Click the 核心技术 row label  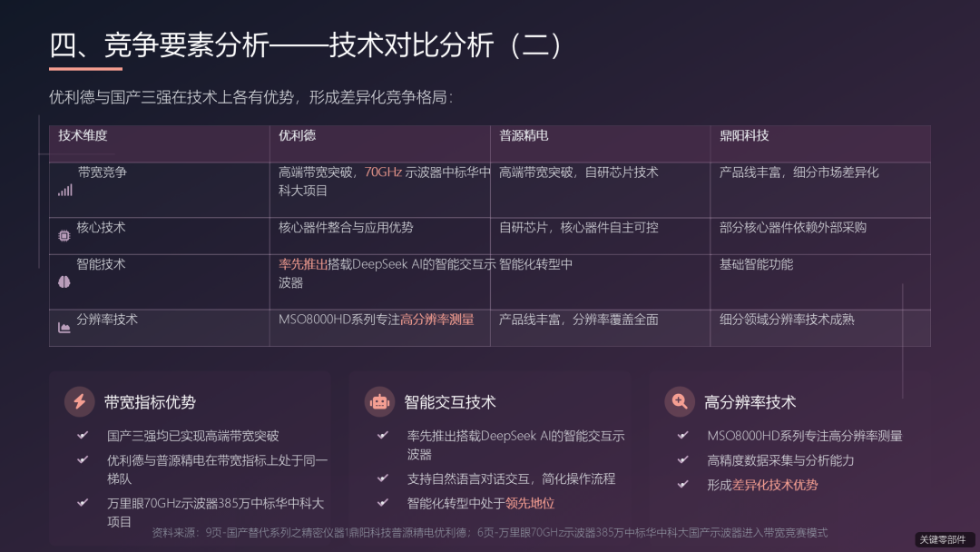click(x=101, y=227)
